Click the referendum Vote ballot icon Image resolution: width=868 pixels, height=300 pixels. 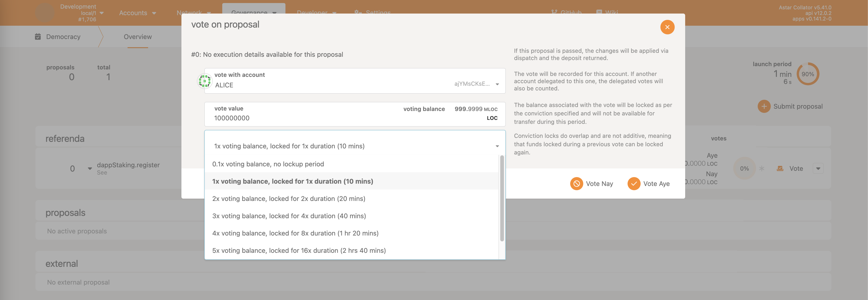click(780, 168)
